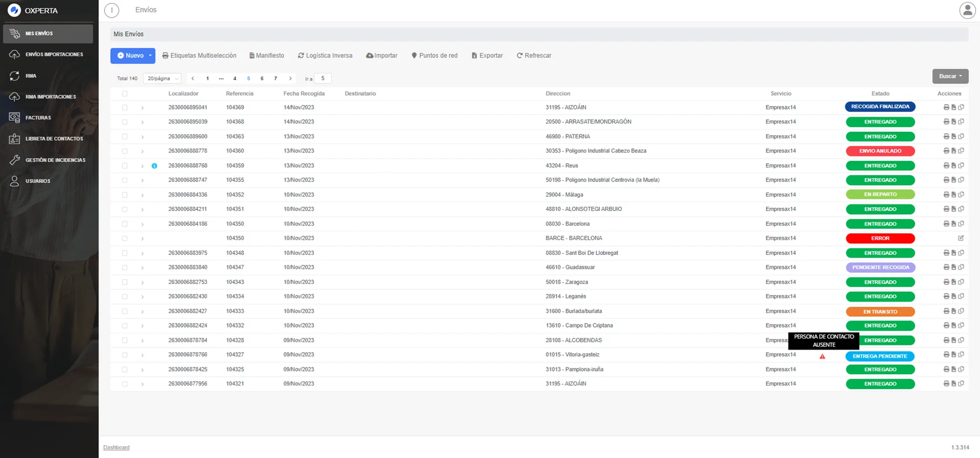
Task: Click the 'Ir a' page number field
Action: point(323,78)
